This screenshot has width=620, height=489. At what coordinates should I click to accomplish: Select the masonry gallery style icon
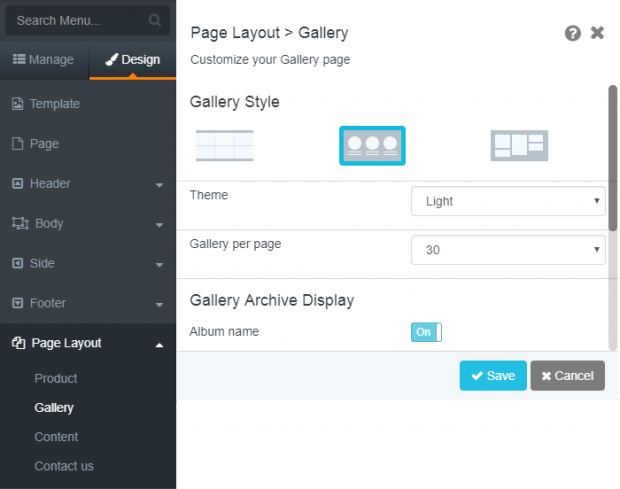coord(519,145)
